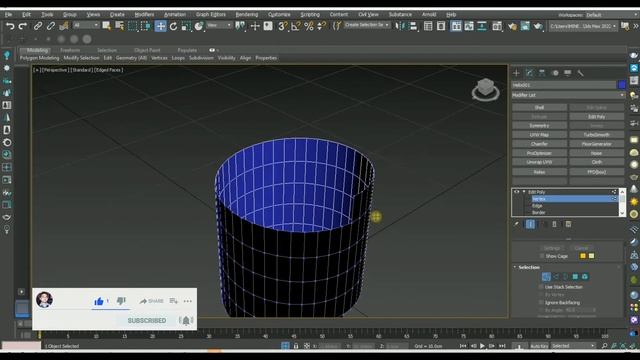Switch to the Display panel tab
640x360 pixels.
pos(568,73)
